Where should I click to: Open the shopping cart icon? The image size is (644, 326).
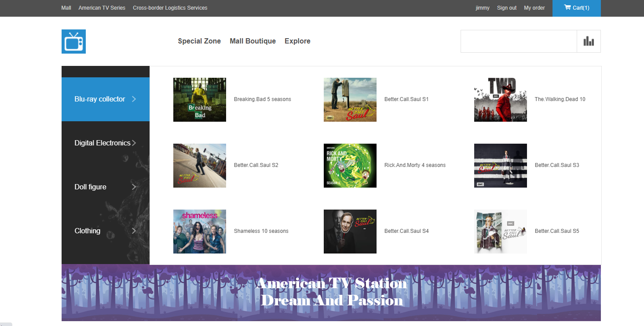567,7
